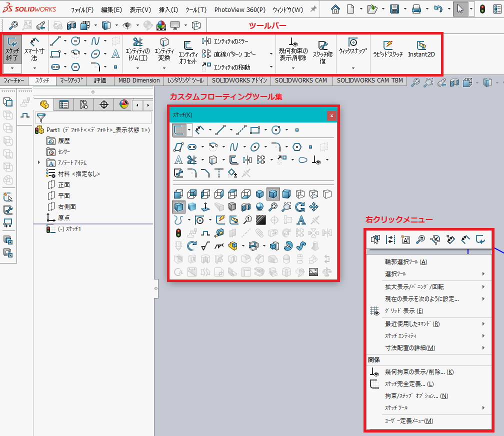Switch to the 評価 tab

(x=100, y=80)
